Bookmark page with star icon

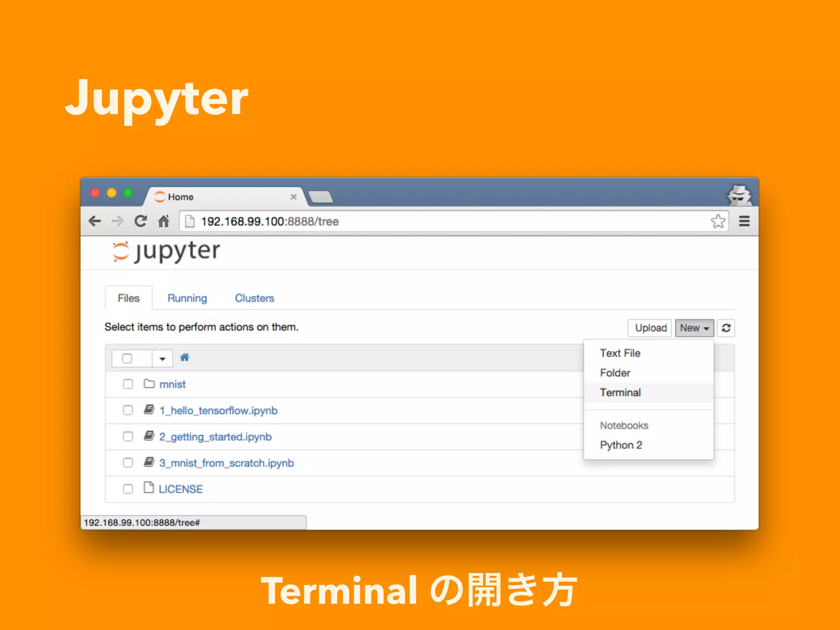click(718, 221)
